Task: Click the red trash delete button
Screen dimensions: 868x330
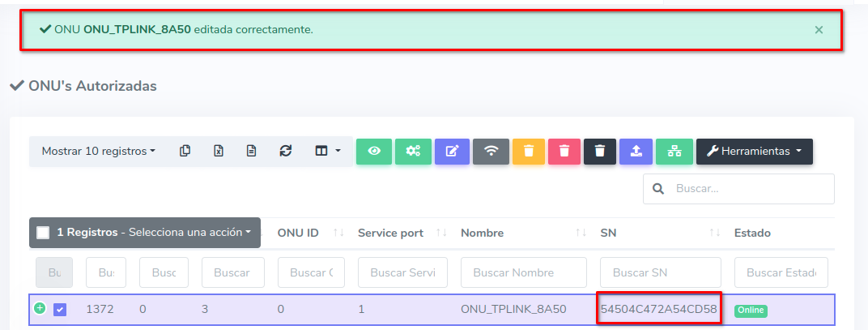Action: click(565, 151)
